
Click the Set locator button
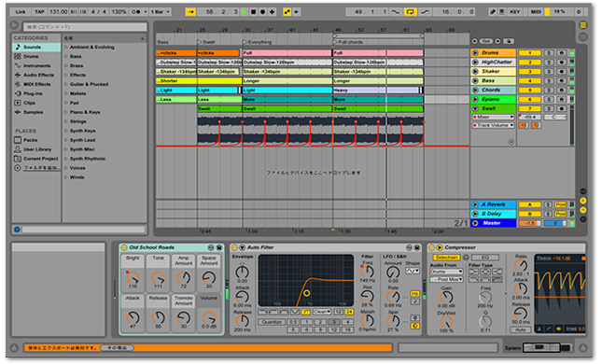pyautogui.click(x=486, y=41)
